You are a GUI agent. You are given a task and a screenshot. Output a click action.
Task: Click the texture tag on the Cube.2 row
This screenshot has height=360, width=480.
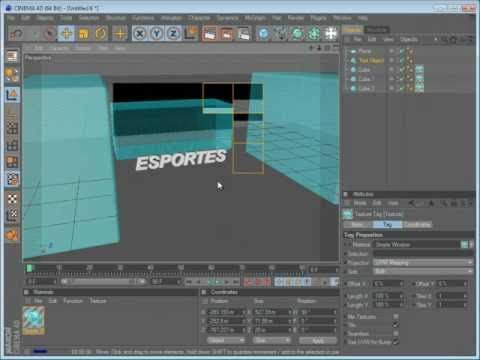419,88
